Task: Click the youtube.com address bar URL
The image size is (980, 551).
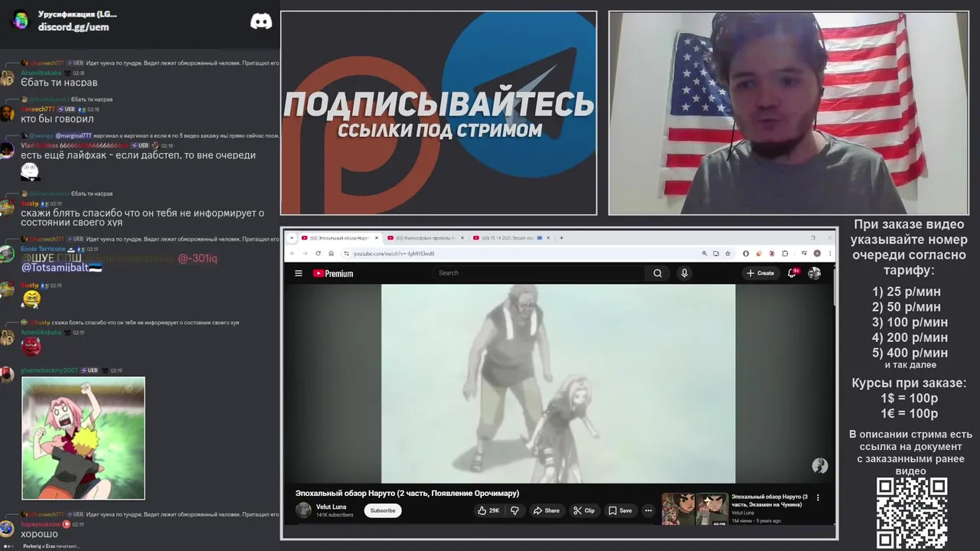Action: pyautogui.click(x=394, y=253)
